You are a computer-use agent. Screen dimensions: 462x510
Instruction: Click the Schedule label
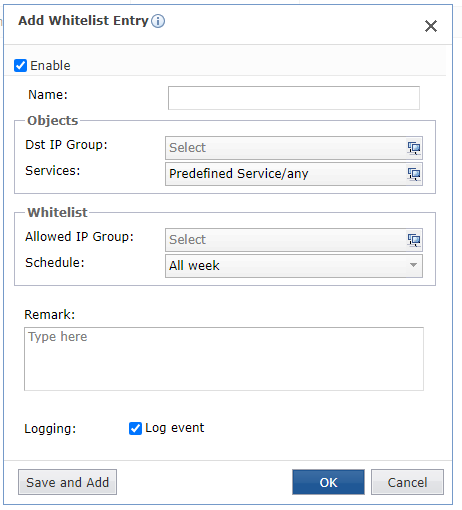55,263
